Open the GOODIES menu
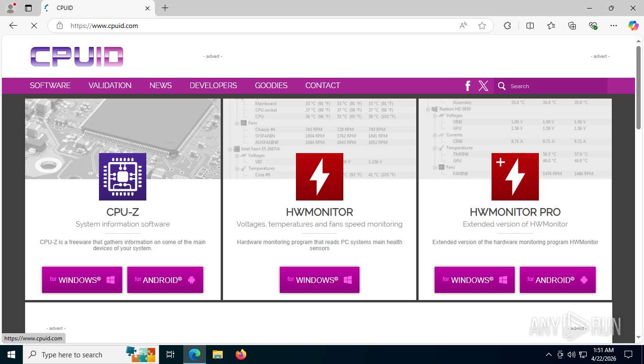Image resolution: width=644 pixels, height=364 pixels. coord(271,86)
